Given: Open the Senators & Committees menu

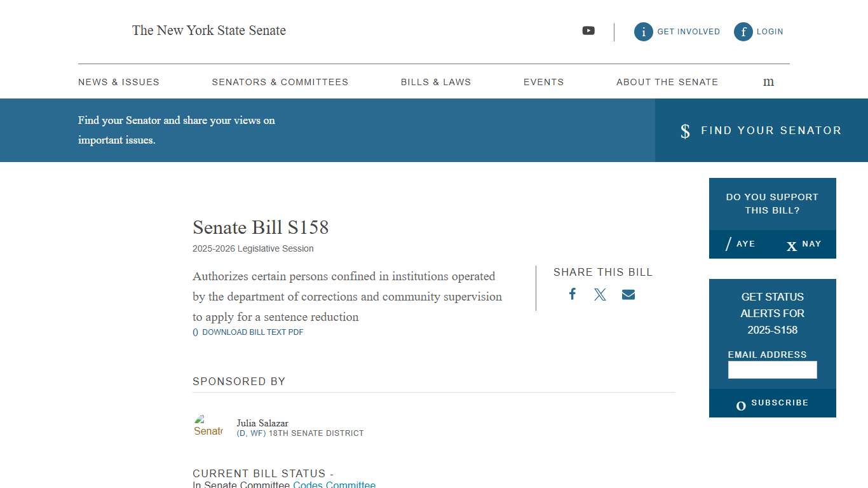Looking at the screenshot, I should tap(280, 81).
